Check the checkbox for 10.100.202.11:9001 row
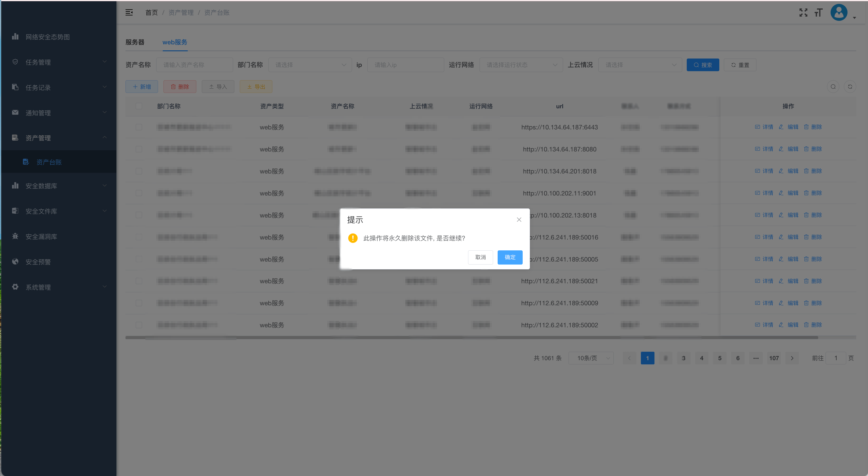 (x=139, y=193)
